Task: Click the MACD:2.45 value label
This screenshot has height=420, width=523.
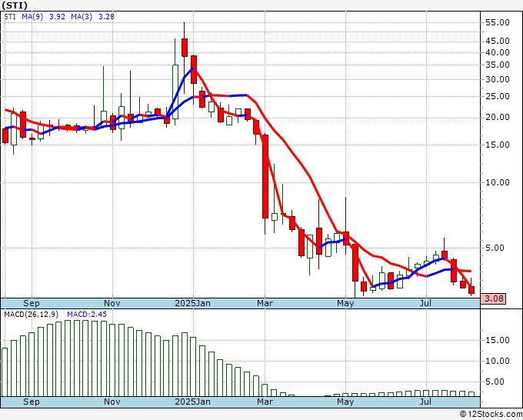Action: 87,315
